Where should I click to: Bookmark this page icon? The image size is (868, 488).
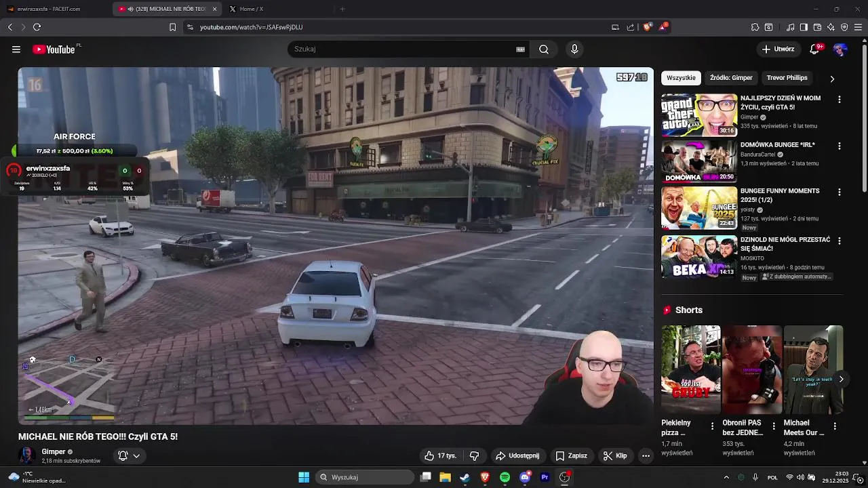tap(172, 27)
